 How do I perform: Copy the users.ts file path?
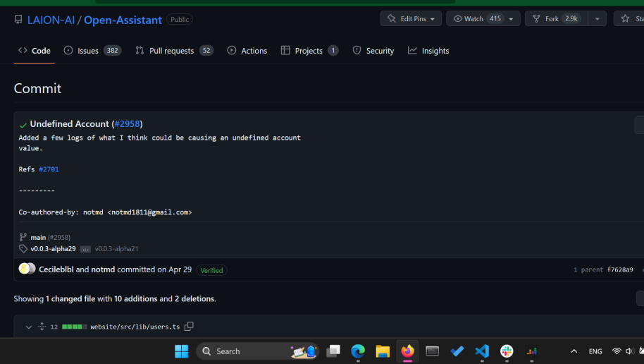pyautogui.click(x=189, y=326)
